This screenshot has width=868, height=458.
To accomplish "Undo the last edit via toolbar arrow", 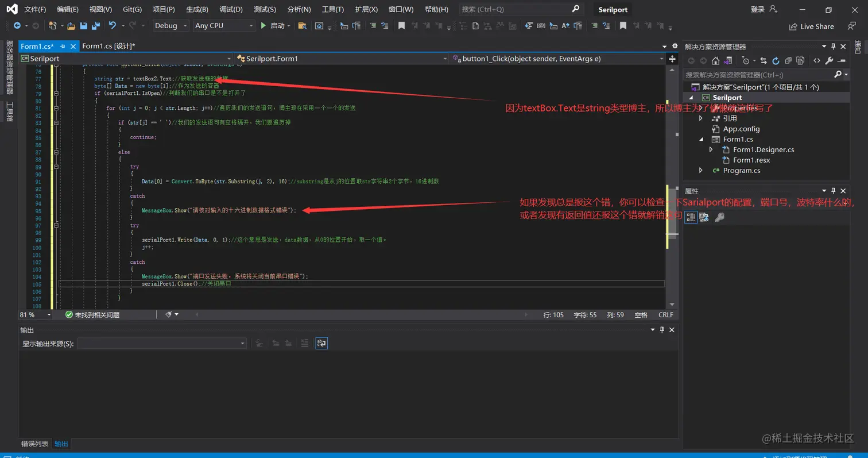I will click(x=112, y=26).
